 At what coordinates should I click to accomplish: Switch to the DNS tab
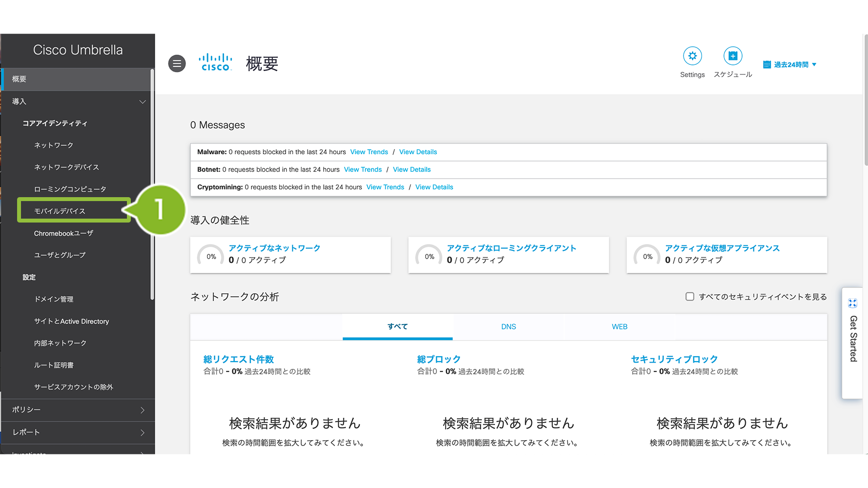click(508, 326)
